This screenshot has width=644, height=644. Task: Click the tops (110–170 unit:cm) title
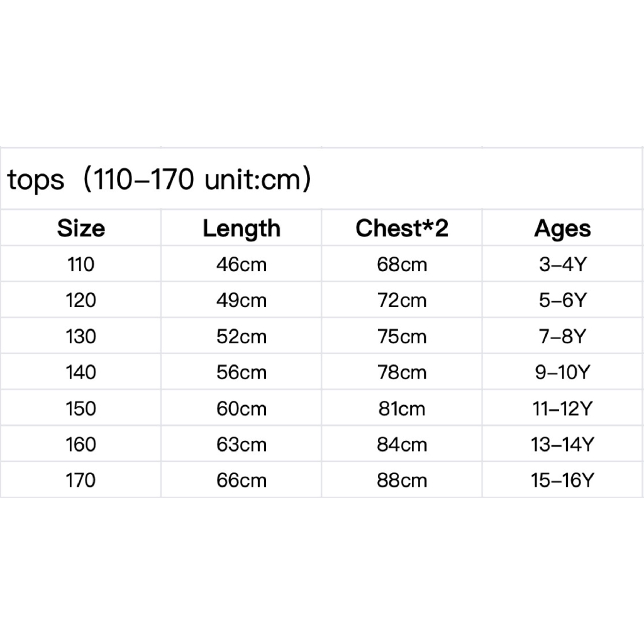coord(160,180)
